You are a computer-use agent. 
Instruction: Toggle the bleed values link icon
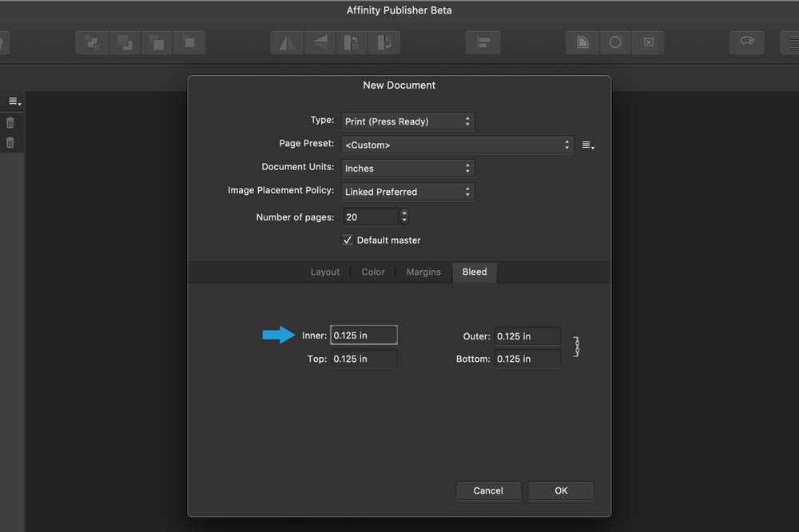576,347
